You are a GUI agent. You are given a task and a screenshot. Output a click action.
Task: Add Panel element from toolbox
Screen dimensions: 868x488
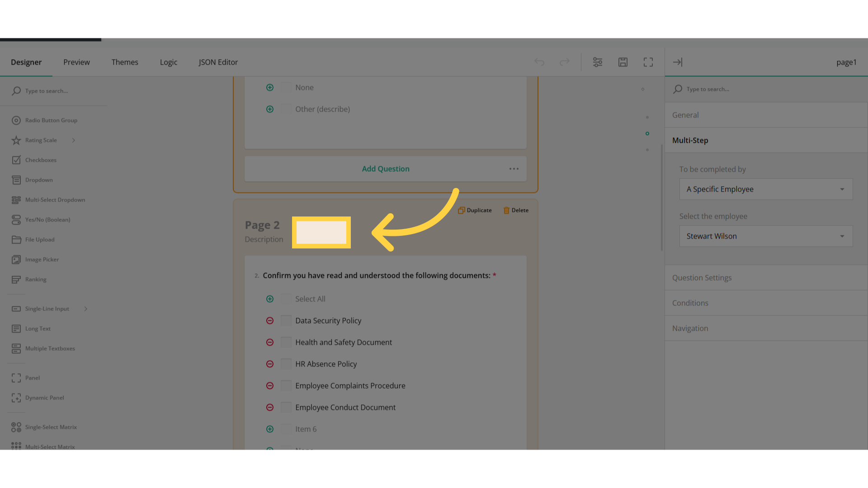pyautogui.click(x=26, y=378)
